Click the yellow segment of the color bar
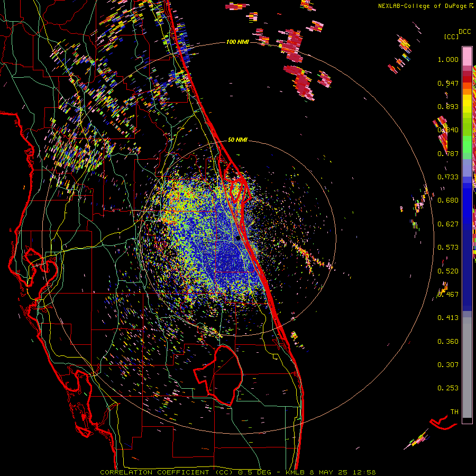This screenshot has height=476, width=476. coord(467,105)
